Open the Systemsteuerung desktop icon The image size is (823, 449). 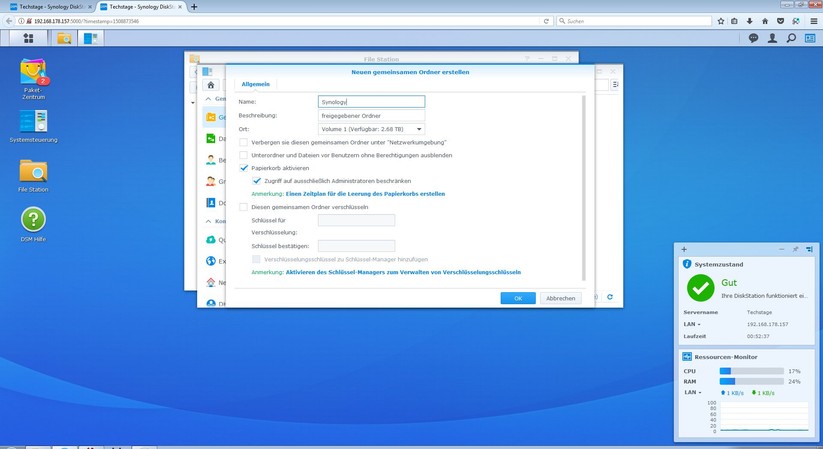[x=34, y=122]
